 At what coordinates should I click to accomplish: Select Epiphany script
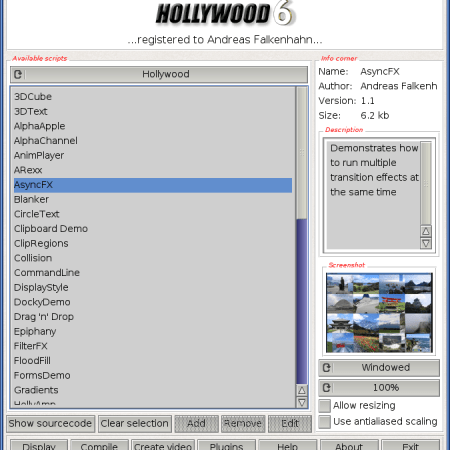click(153, 331)
